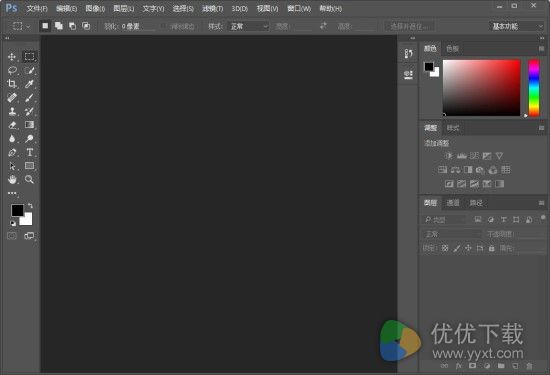The height and width of the screenshot is (375, 550).
Task: Add a Curves adjustment
Action: [474, 156]
